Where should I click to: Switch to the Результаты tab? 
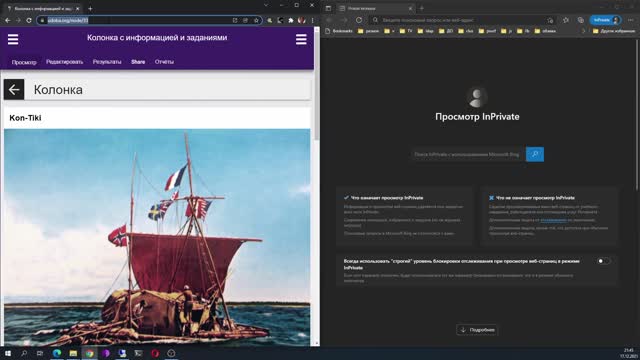click(107, 62)
